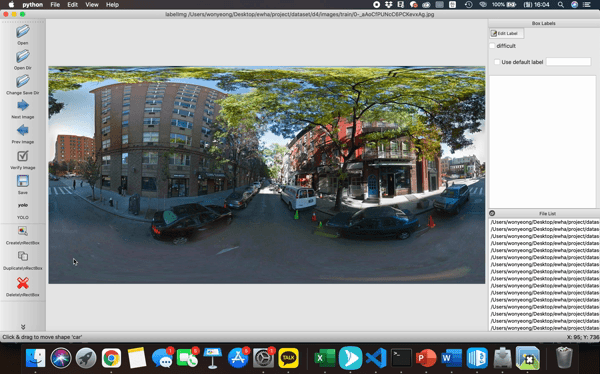This screenshot has width=600, height=374.
Task: Open Launchpad rocket in Dock
Action: (86, 358)
